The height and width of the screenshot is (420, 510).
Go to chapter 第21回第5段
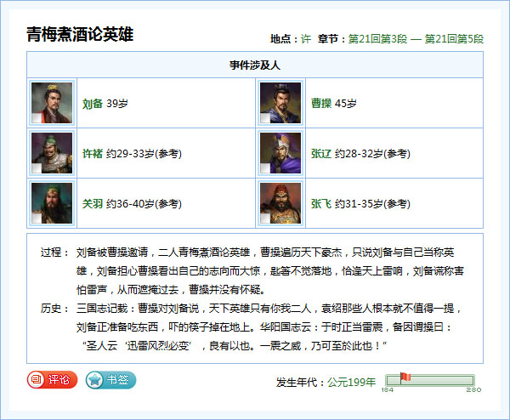454,39
